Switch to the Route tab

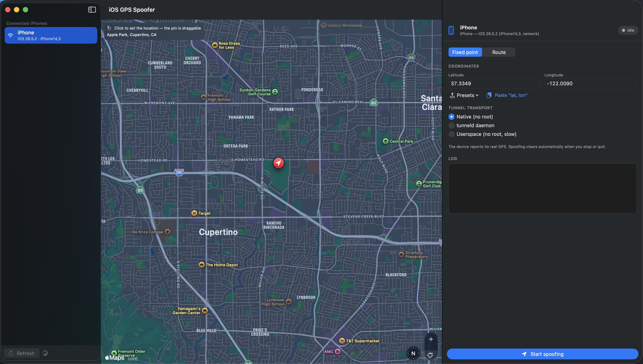(x=499, y=52)
